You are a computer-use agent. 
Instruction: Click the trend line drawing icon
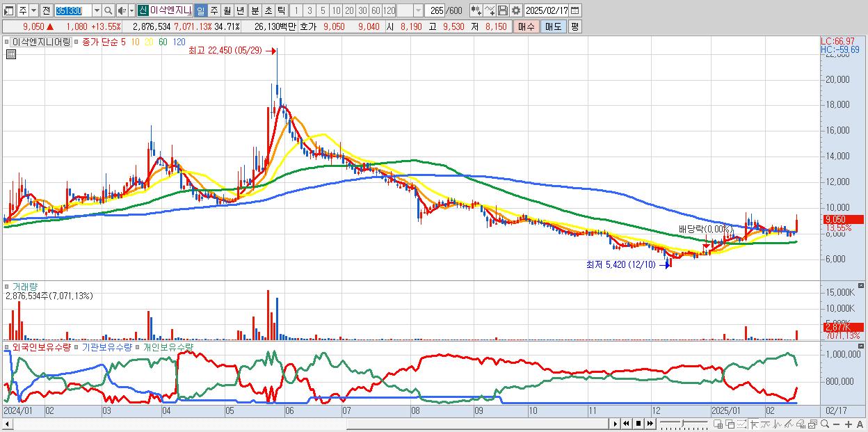[x=766, y=424]
